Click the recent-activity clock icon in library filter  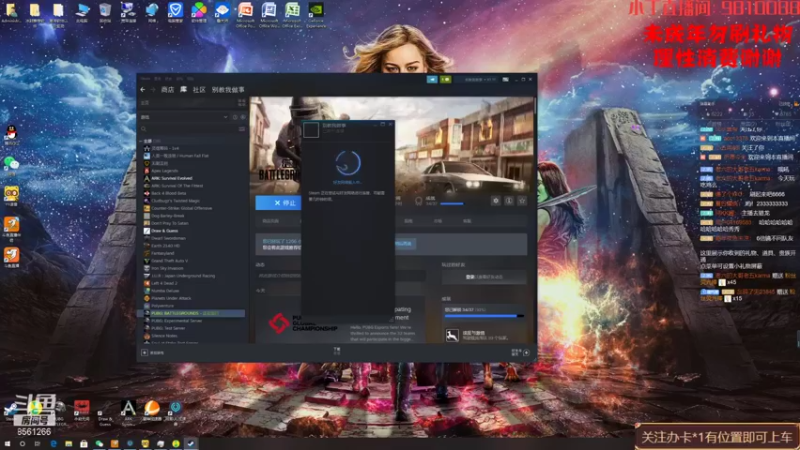click(x=235, y=117)
